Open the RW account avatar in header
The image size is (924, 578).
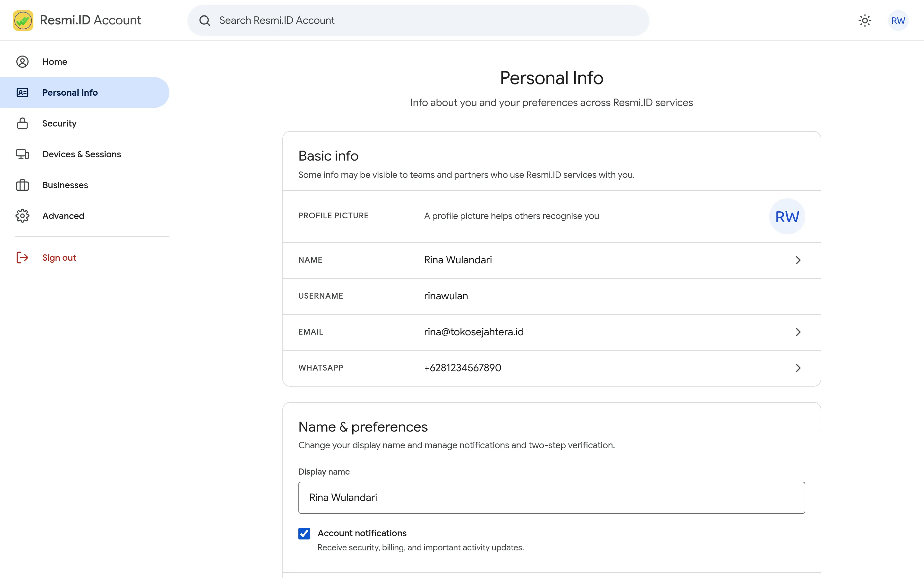click(x=898, y=20)
